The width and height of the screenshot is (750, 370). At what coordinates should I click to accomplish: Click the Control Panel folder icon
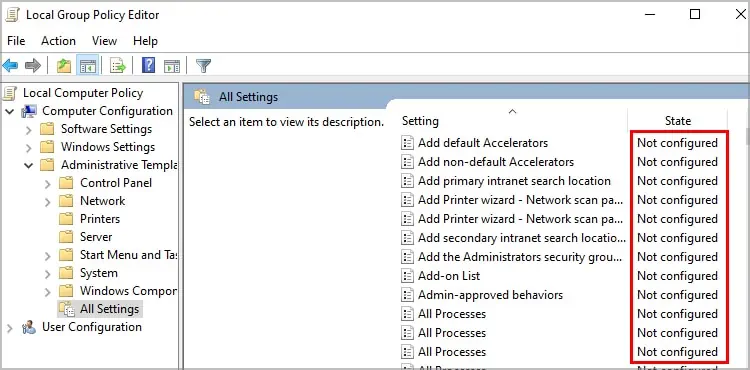click(66, 183)
